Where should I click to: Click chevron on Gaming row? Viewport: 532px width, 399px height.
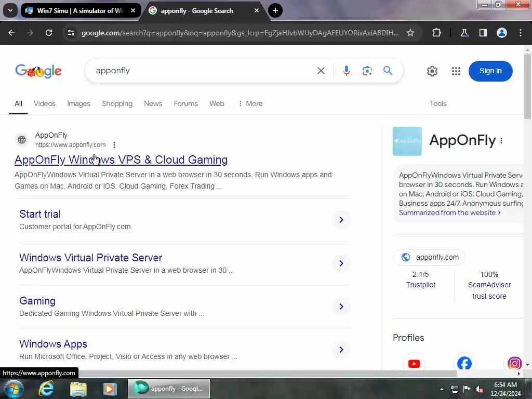[341, 307]
